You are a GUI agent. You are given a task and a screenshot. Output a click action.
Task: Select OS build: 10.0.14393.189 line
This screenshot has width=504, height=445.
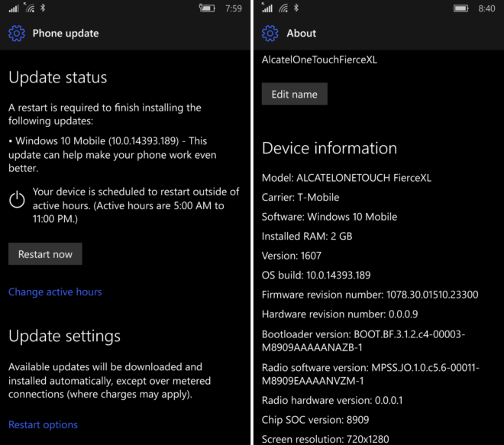coord(316,275)
